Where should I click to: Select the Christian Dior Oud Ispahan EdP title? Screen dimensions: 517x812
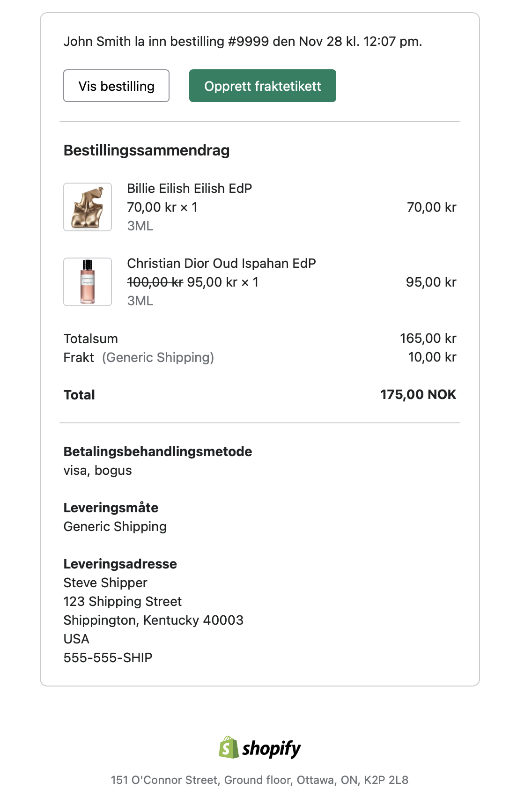click(x=221, y=263)
